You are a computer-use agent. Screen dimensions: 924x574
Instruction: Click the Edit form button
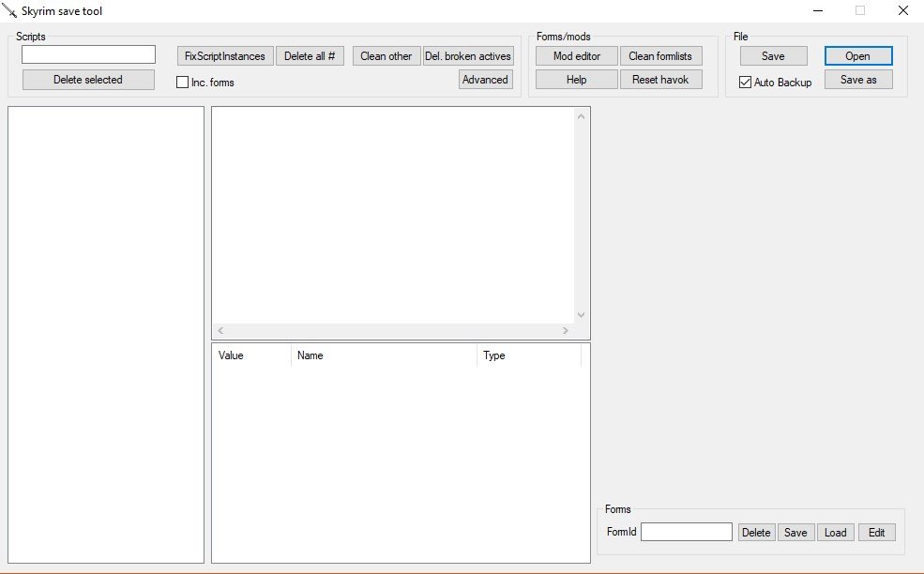point(877,532)
